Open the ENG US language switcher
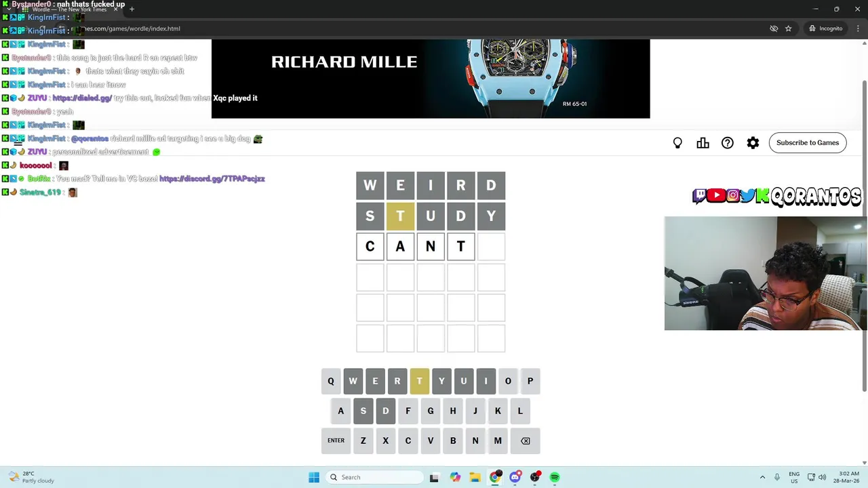This screenshot has width=868, height=488. tap(794, 477)
